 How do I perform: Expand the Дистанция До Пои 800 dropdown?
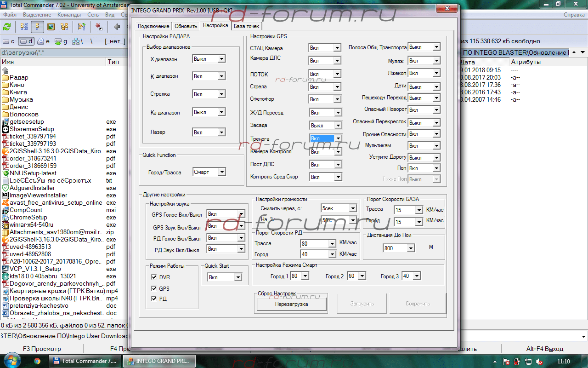(x=411, y=248)
